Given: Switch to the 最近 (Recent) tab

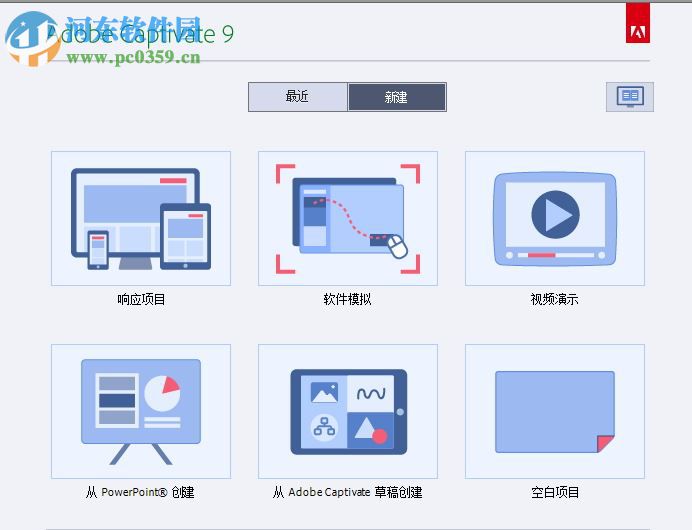Looking at the screenshot, I should coord(298,97).
